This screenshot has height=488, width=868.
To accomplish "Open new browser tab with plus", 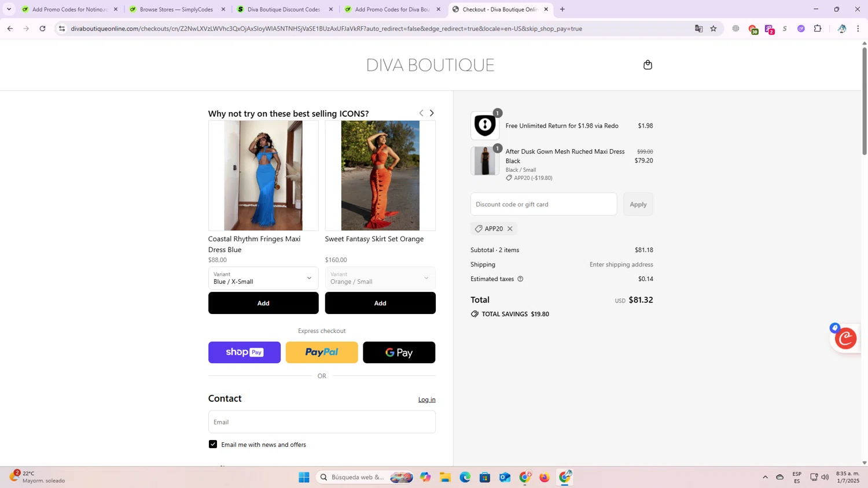I will pyautogui.click(x=562, y=9).
